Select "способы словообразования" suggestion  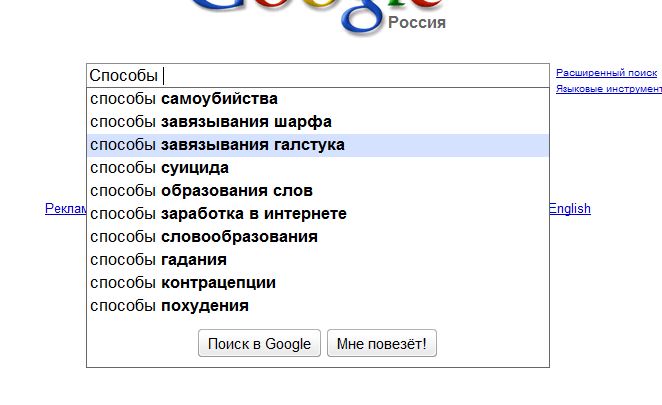click(204, 237)
